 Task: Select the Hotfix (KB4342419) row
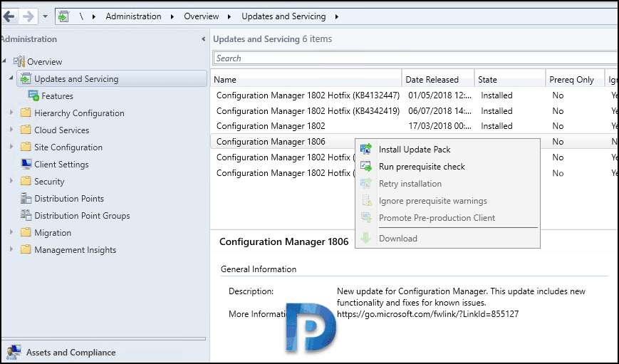415,111
